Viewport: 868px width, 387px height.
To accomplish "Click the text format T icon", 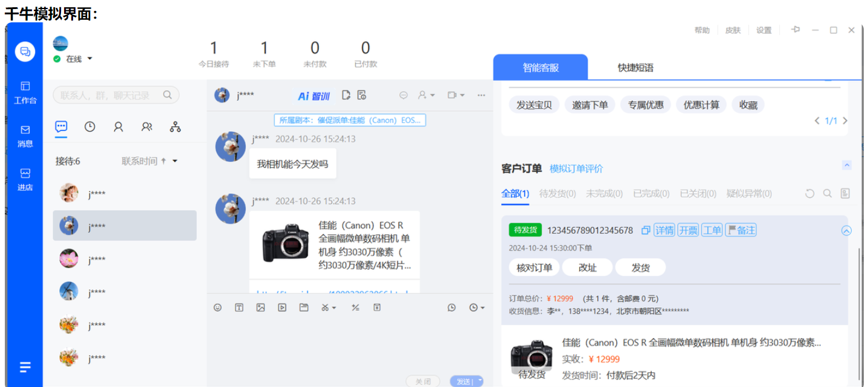I will [x=239, y=307].
